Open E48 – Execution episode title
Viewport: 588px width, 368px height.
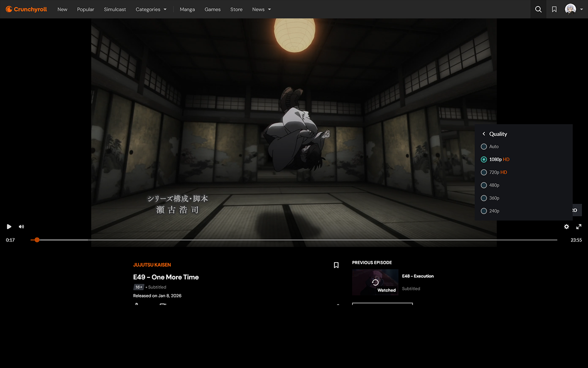[418, 276]
